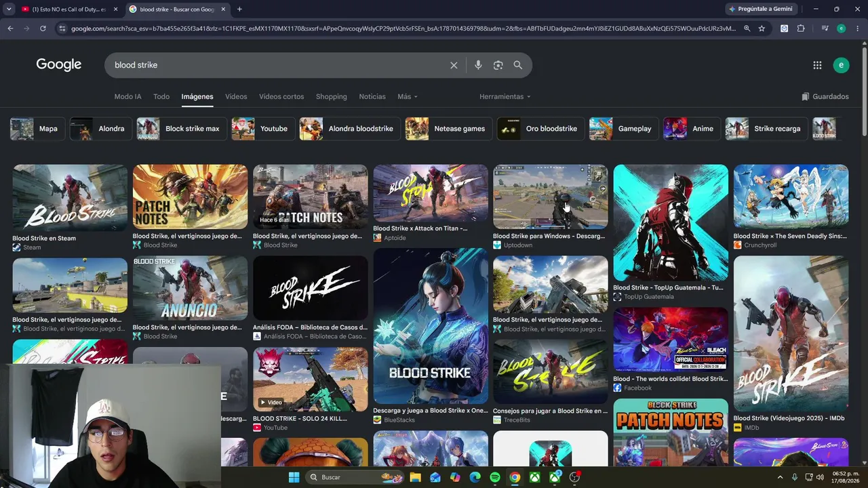
Task: Click Pregúntale a Gemini button
Action: click(760, 9)
